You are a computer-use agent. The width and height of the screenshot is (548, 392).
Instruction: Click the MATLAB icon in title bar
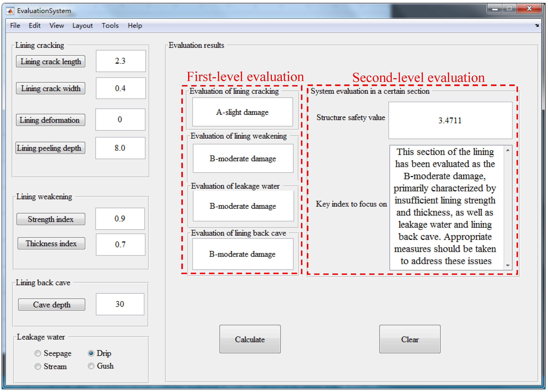[x=10, y=11]
